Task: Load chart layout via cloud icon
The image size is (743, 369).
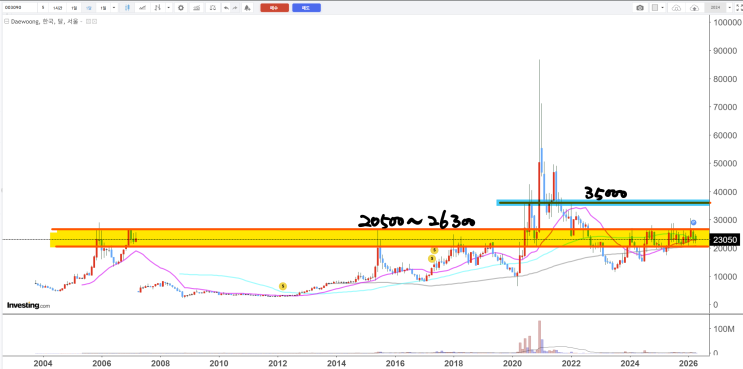Action: 676,8
